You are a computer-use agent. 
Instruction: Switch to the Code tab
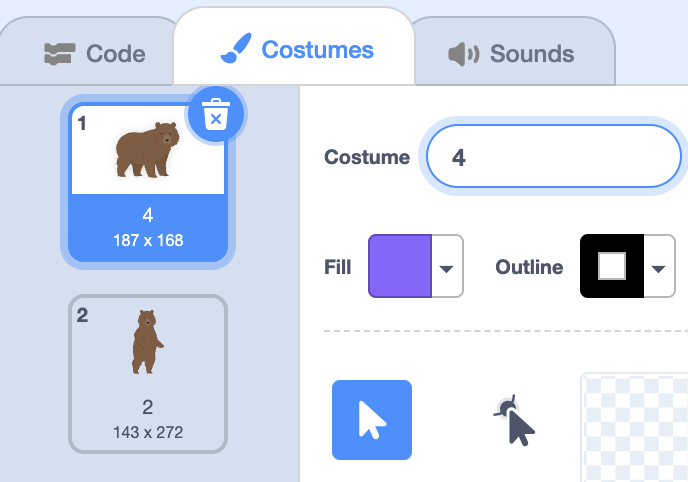(x=95, y=54)
